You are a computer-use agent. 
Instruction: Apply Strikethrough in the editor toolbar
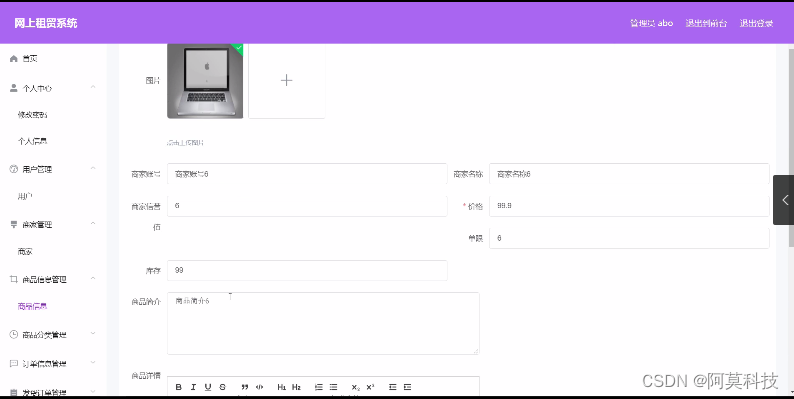(222, 387)
